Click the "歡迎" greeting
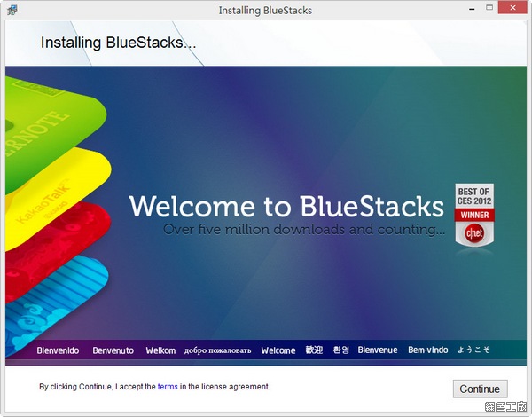 point(314,350)
